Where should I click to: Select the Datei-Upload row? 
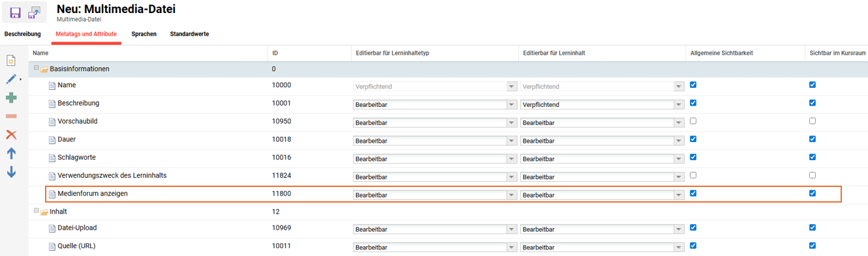(448, 228)
